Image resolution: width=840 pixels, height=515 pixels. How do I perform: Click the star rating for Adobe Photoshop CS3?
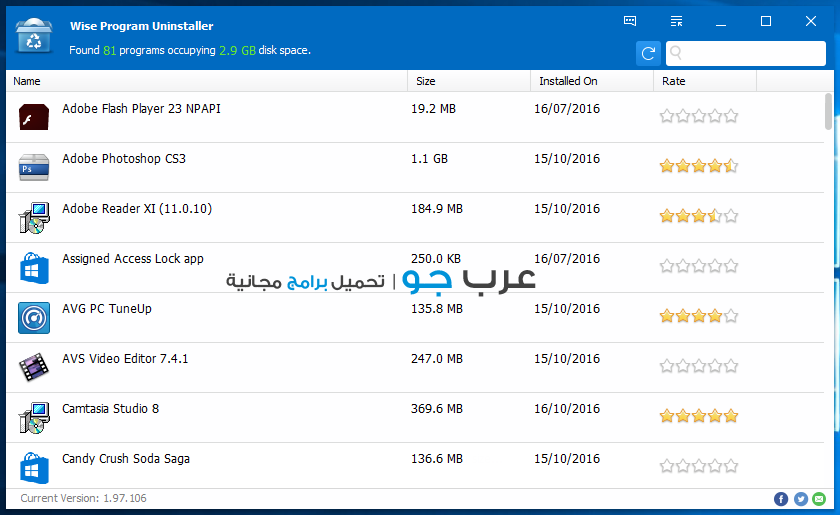click(699, 166)
